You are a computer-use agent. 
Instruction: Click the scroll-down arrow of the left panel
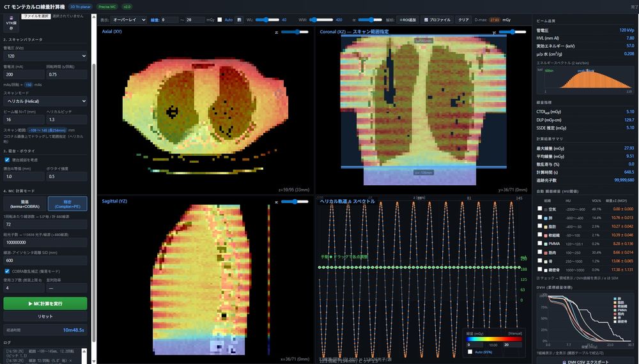pyautogui.click(x=94, y=361)
